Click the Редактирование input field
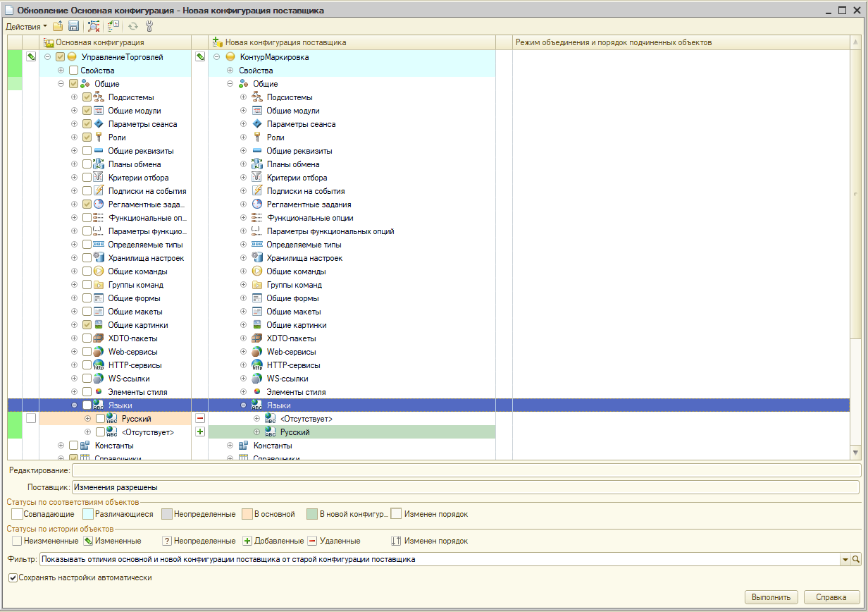The image size is (868, 612). [x=465, y=470]
